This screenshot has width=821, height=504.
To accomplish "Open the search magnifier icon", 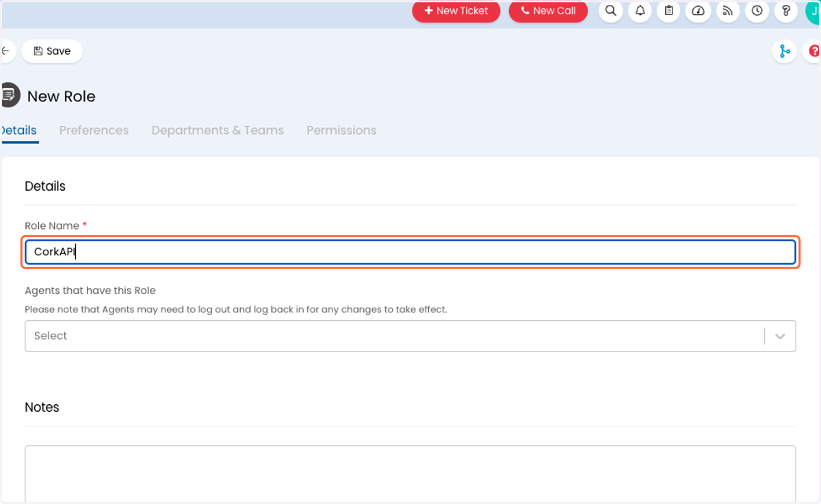I will tap(610, 11).
